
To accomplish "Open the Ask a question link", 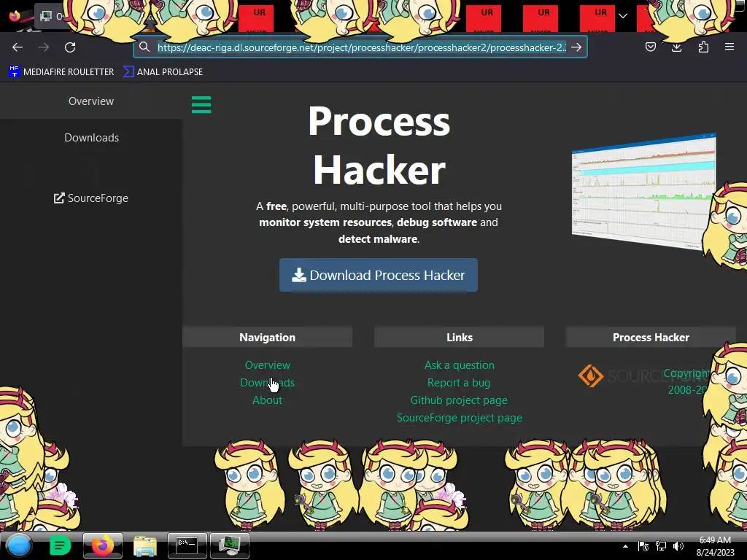I will [x=460, y=365].
